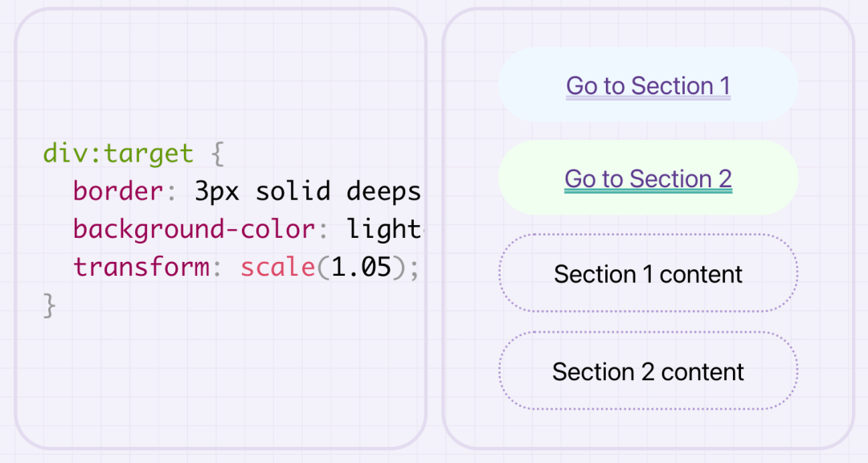The height and width of the screenshot is (463, 868).
Task: Click the "transform" property name
Action: [x=141, y=268]
